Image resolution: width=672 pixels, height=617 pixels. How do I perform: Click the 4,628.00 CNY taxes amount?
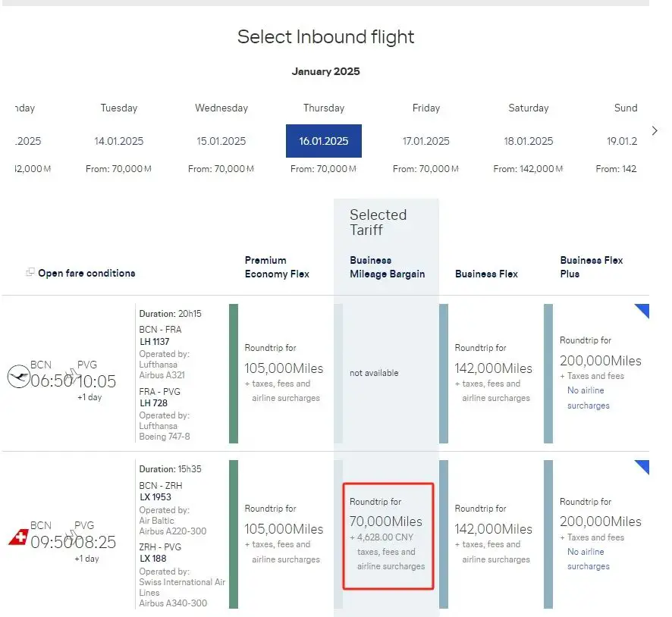tap(385, 537)
